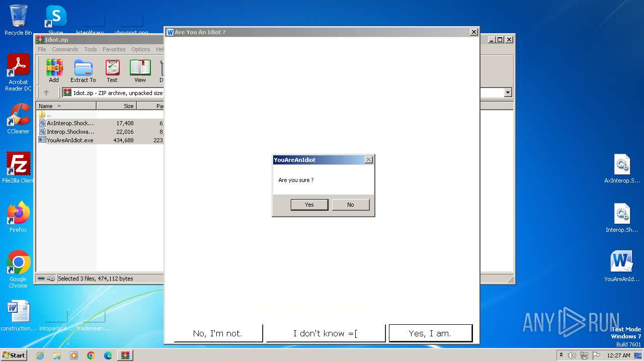Viewport: 644px width, 362px height.
Task: Open Chrome from the taskbar
Action: (91, 355)
